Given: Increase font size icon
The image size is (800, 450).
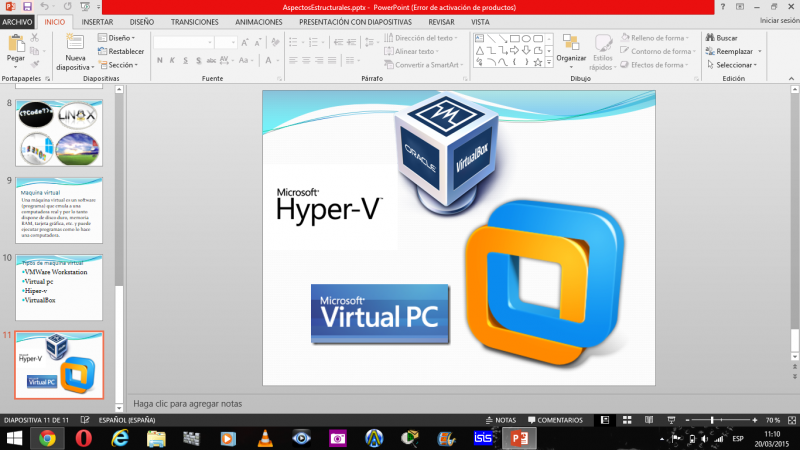Looking at the screenshot, I should 245,42.
